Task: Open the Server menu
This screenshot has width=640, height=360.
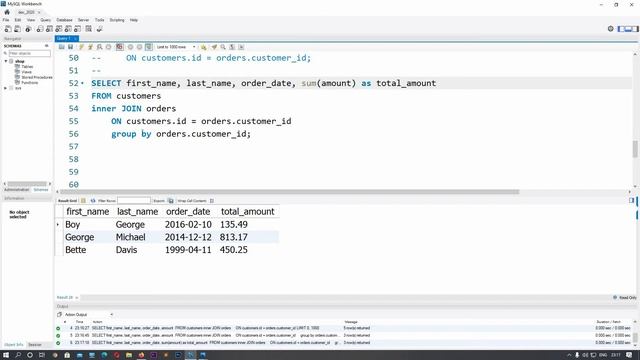Action: click(83, 20)
